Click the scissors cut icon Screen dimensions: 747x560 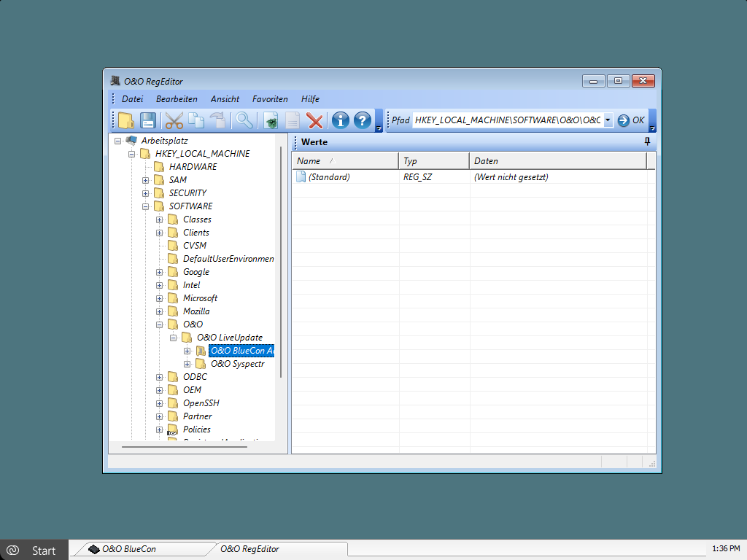(x=174, y=121)
